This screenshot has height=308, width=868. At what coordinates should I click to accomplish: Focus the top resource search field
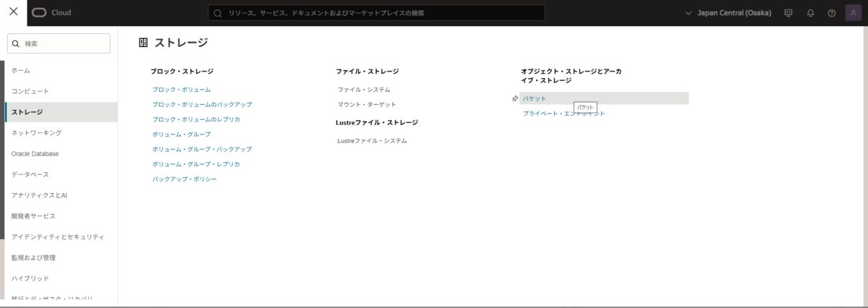[x=376, y=13]
